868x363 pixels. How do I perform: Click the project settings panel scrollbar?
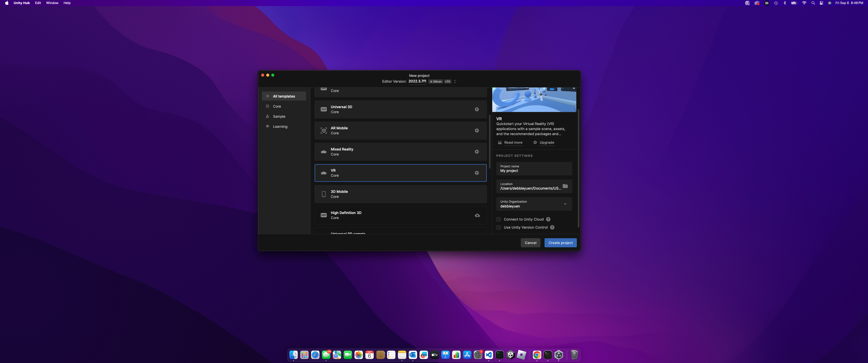pos(578,168)
